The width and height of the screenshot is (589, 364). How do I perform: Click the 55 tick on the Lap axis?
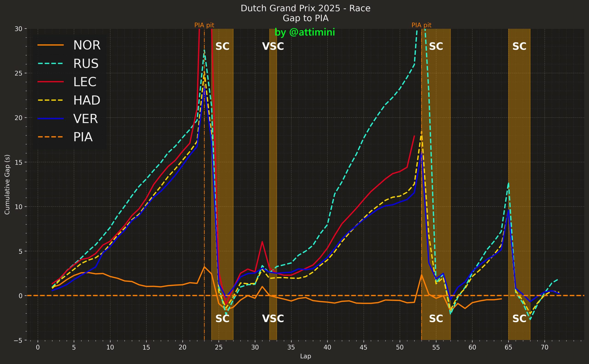[x=436, y=348]
